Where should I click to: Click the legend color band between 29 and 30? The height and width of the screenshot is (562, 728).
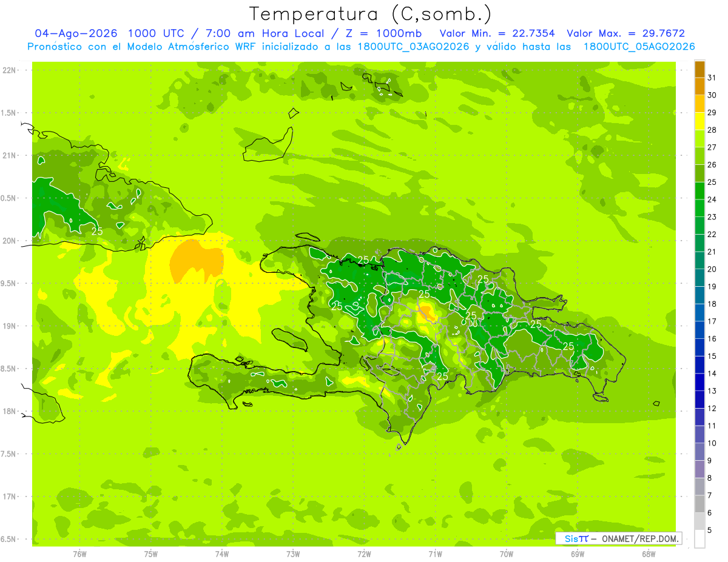coord(699,104)
